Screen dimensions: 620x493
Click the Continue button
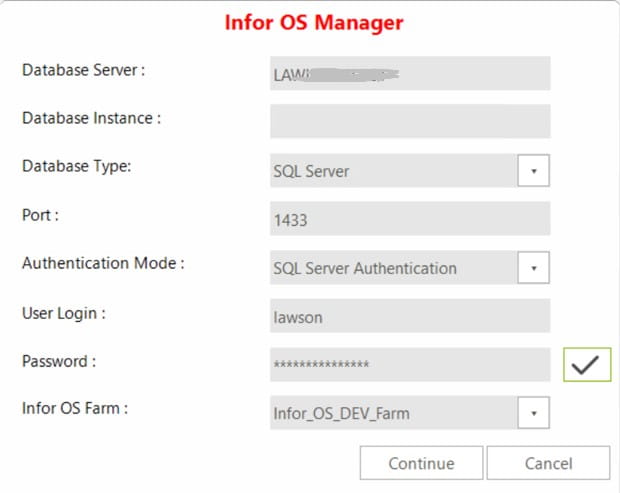click(422, 463)
